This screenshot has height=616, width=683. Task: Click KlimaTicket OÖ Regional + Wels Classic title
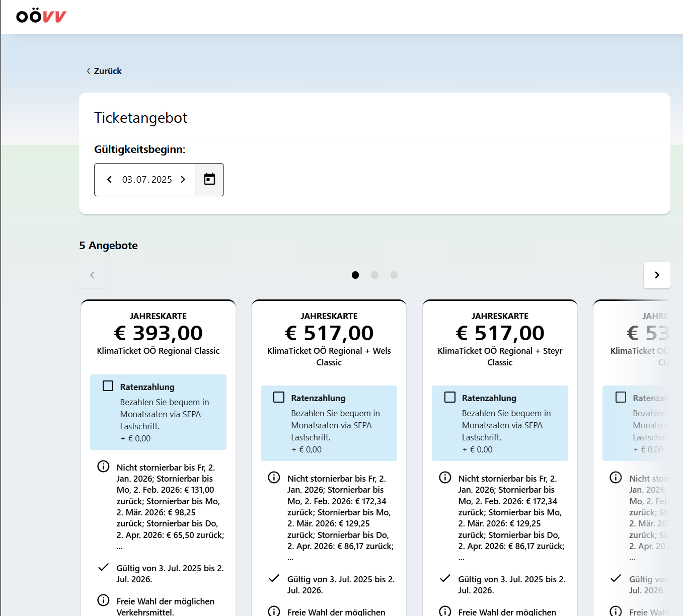(x=329, y=356)
